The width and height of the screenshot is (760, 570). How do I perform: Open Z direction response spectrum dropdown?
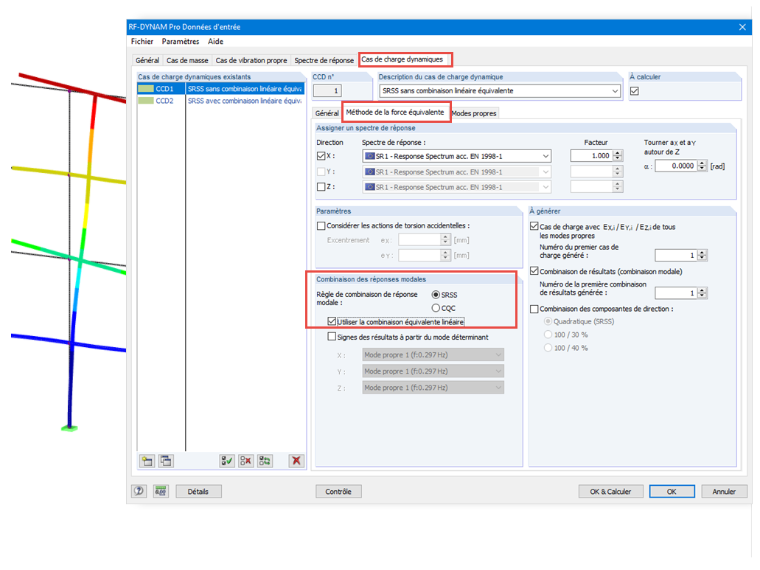(546, 187)
